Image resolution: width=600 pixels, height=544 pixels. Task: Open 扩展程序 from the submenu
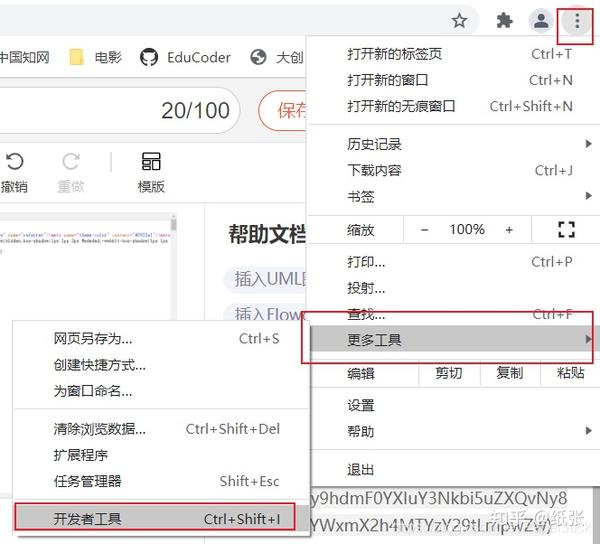(161, 455)
